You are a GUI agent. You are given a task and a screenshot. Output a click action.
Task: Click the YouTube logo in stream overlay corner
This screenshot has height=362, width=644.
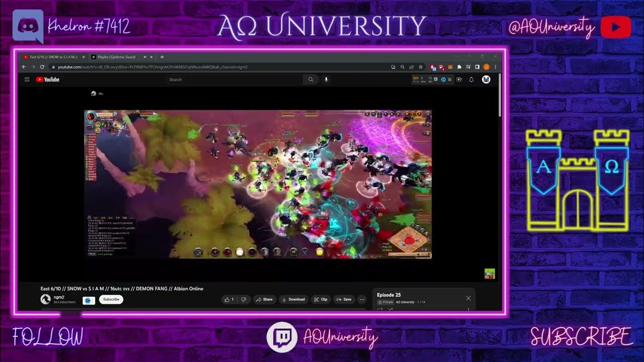tap(615, 27)
